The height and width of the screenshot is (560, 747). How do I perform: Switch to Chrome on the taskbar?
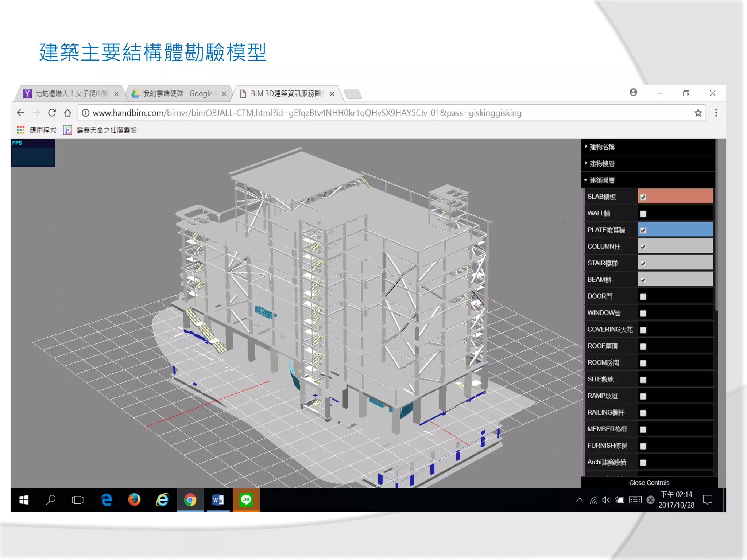pyautogui.click(x=190, y=500)
